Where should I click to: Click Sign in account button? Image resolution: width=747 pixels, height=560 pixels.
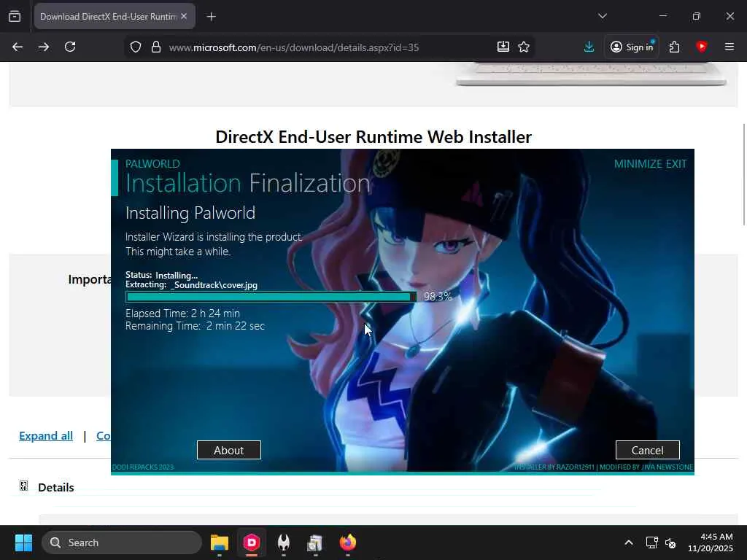pos(632,47)
